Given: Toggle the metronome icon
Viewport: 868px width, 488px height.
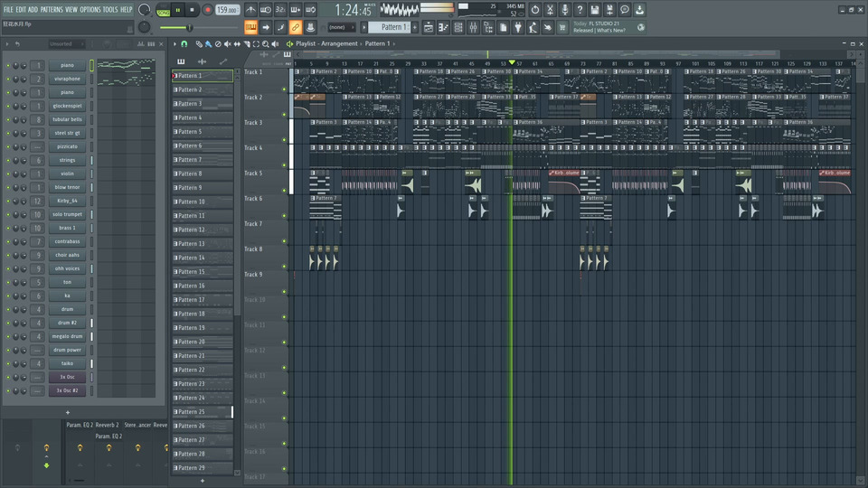Looking at the screenshot, I should pos(250,10).
